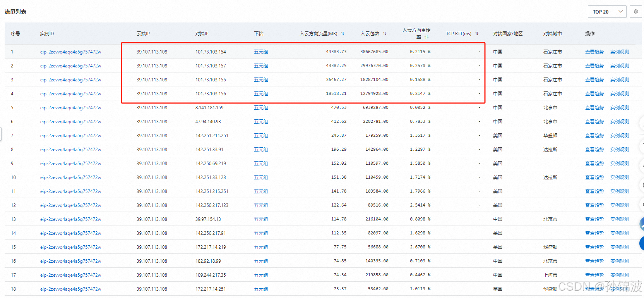
Task: Select peer IP 142.251.211.251 cell
Action: tap(212, 136)
